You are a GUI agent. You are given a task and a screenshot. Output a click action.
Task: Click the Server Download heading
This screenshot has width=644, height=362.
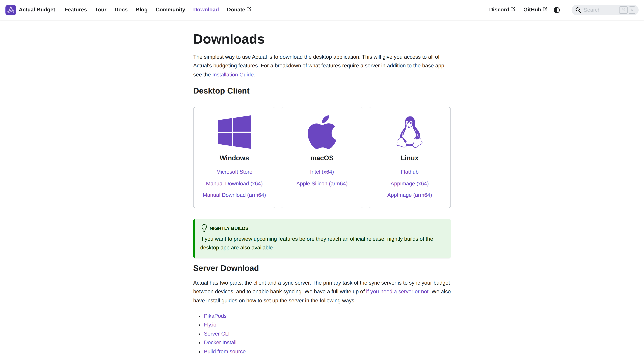226,268
